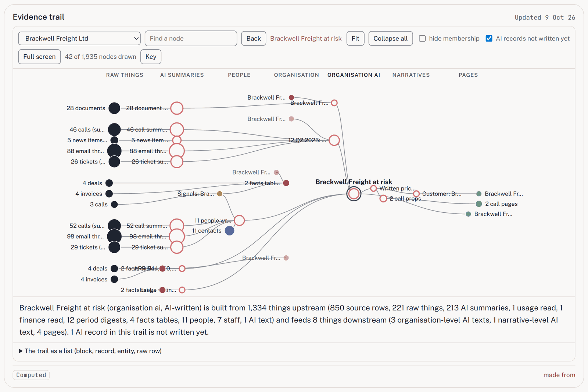The image size is (588, 392).
Task: Click the 'ORGANISATION AI' column header
Action: click(x=354, y=75)
